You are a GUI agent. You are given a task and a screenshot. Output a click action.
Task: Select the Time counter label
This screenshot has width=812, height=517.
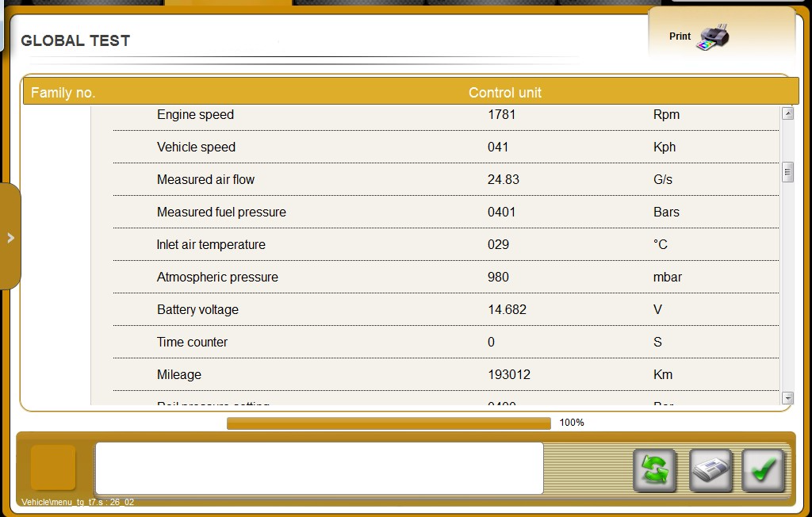click(192, 342)
